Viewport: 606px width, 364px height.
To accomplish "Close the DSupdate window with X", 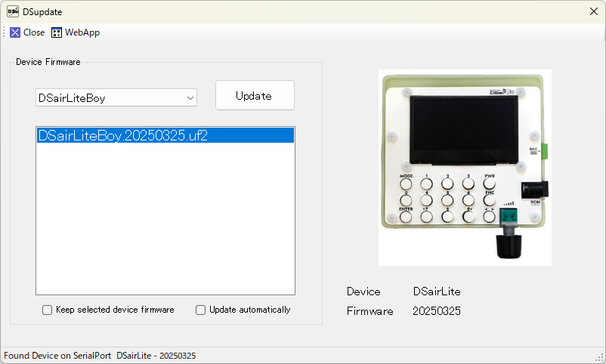I will point(593,11).
